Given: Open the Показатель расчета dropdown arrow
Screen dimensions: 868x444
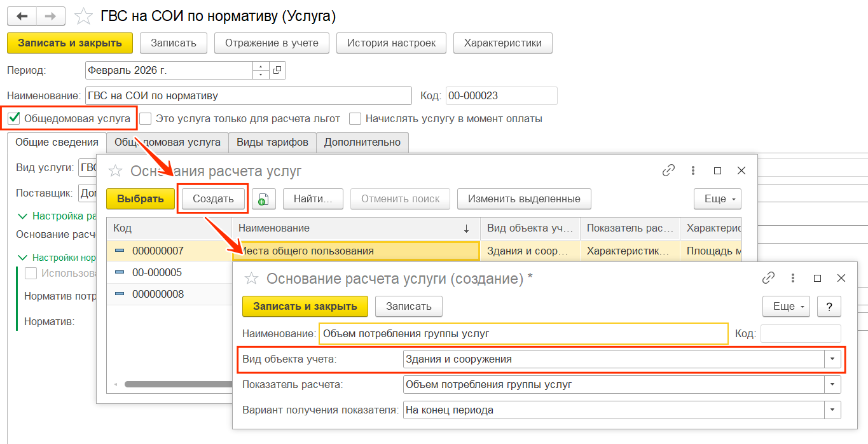Looking at the screenshot, I should point(832,385).
